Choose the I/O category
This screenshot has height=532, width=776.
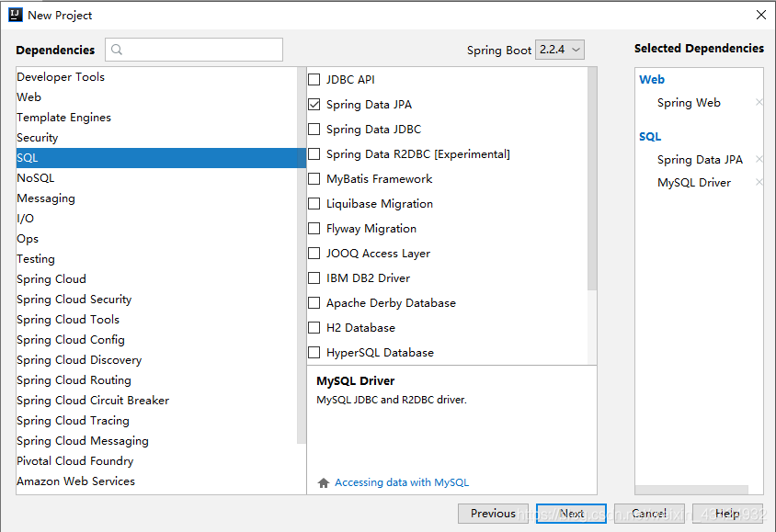tap(156, 219)
